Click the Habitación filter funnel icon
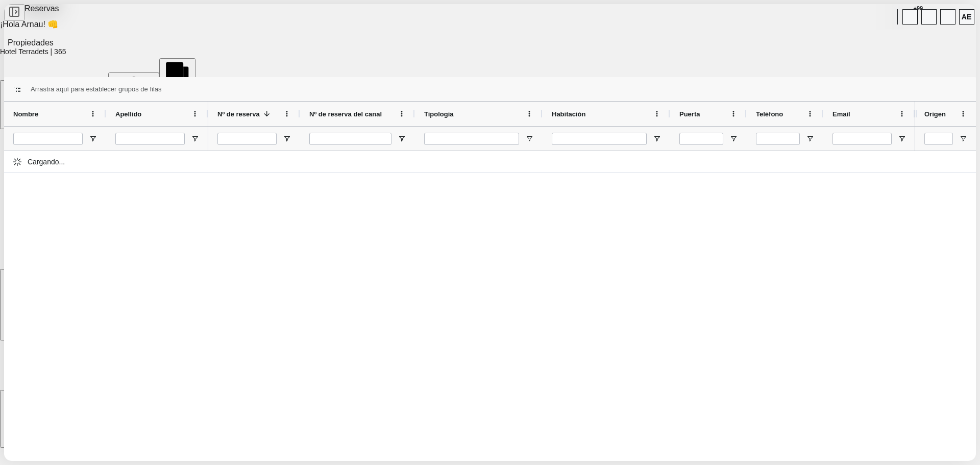This screenshot has height=465, width=980. [x=657, y=139]
